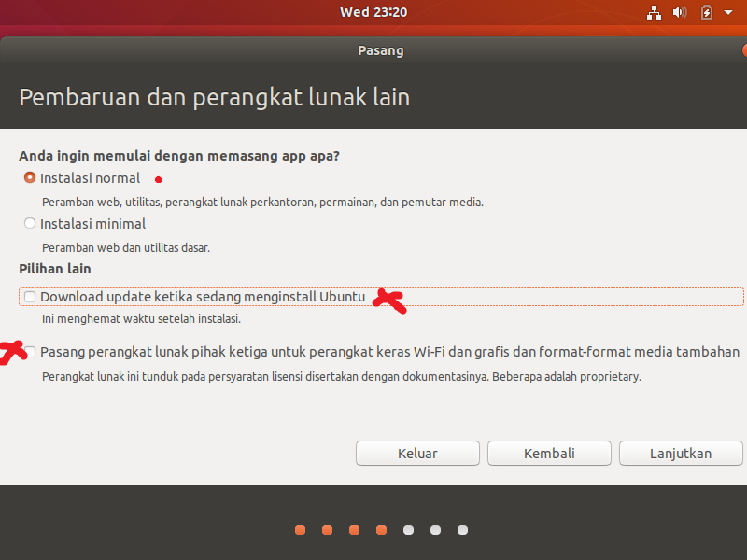Screen dimensions: 747x560
Task: Click question Anda ingin memulai dengan memasang app apa
Action: [179, 156]
